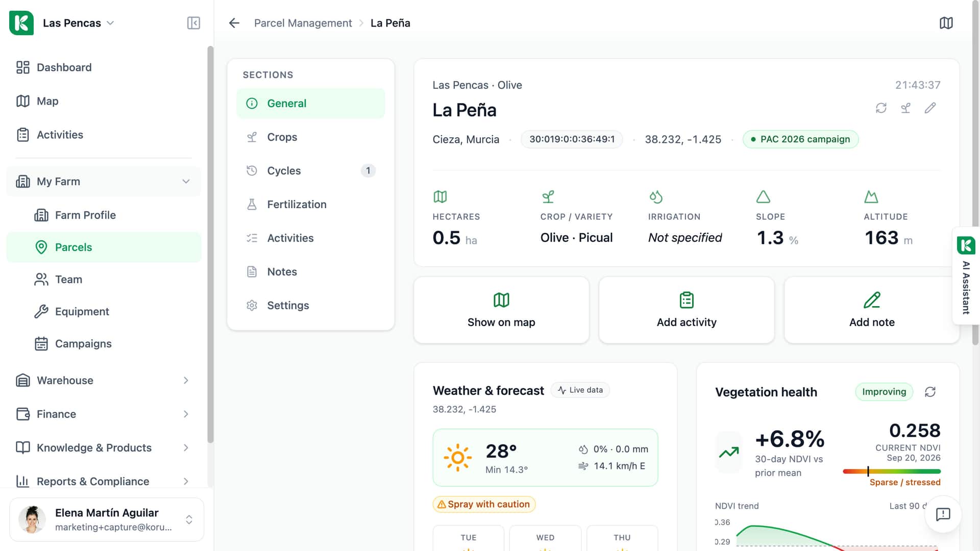Click the Koru logo in the sidebar
Image resolution: width=980 pixels, height=551 pixels.
coord(21,23)
